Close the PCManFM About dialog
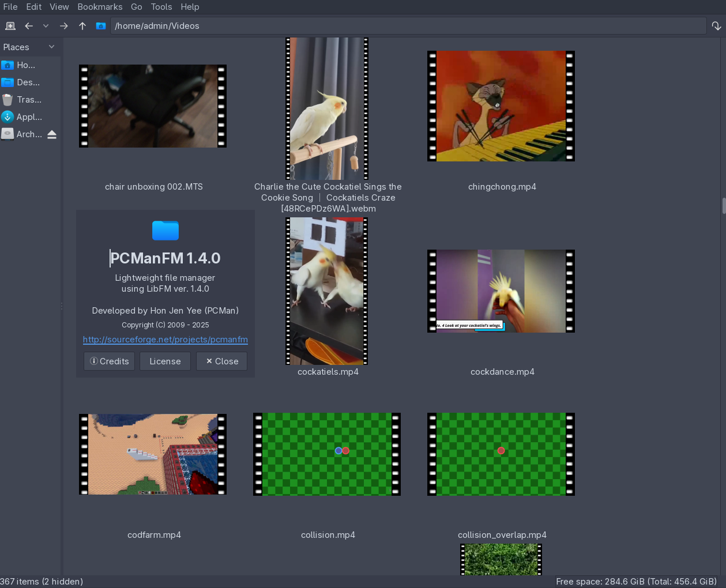This screenshot has width=726, height=588. 222,361
